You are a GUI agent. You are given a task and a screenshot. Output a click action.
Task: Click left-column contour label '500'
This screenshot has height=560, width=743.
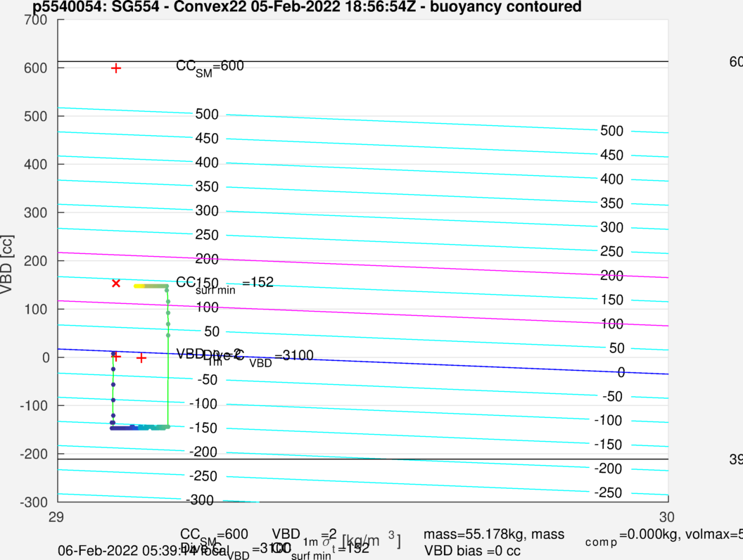(207, 115)
